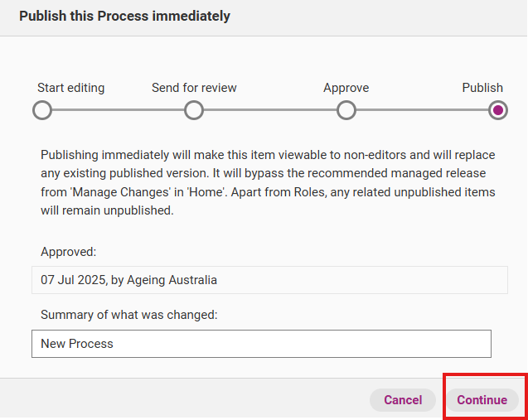Viewport: 528px width, 420px height.
Task: Click the 'Start editing' step label
Action: tap(71, 88)
